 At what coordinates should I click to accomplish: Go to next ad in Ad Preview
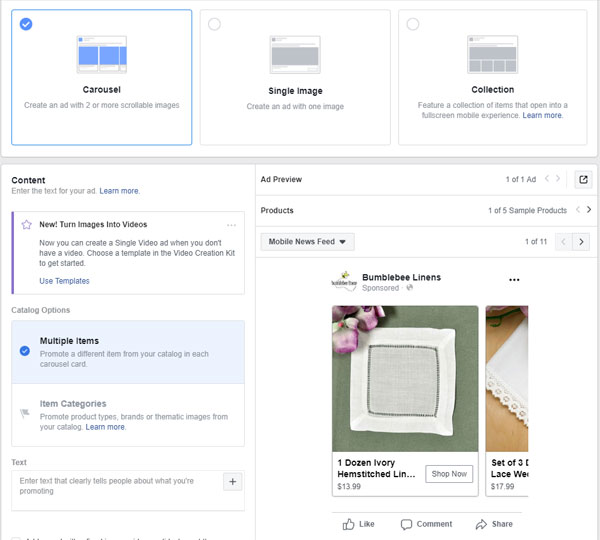tap(558, 178)
